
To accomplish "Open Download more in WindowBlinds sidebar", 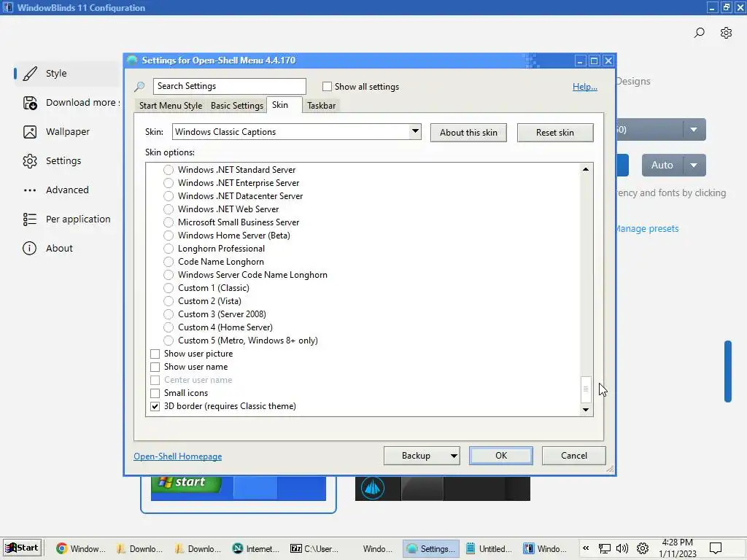I will [x=71, y=102].
